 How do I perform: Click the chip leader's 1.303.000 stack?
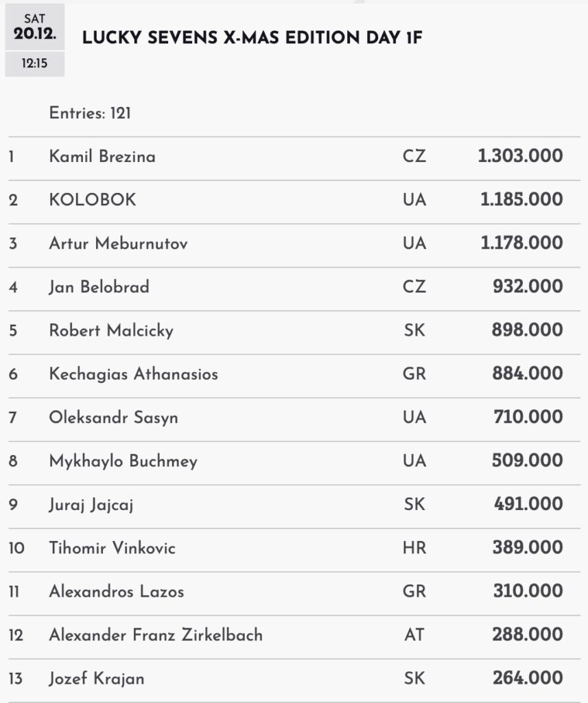(520, 157)
